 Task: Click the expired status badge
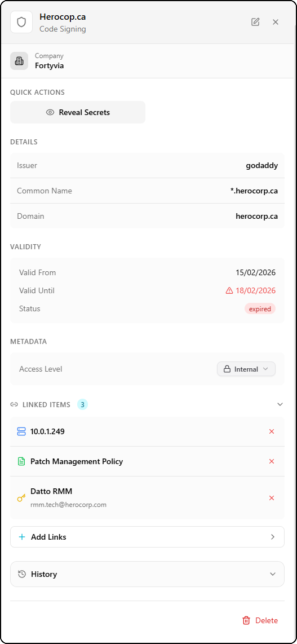click(260, 309)
